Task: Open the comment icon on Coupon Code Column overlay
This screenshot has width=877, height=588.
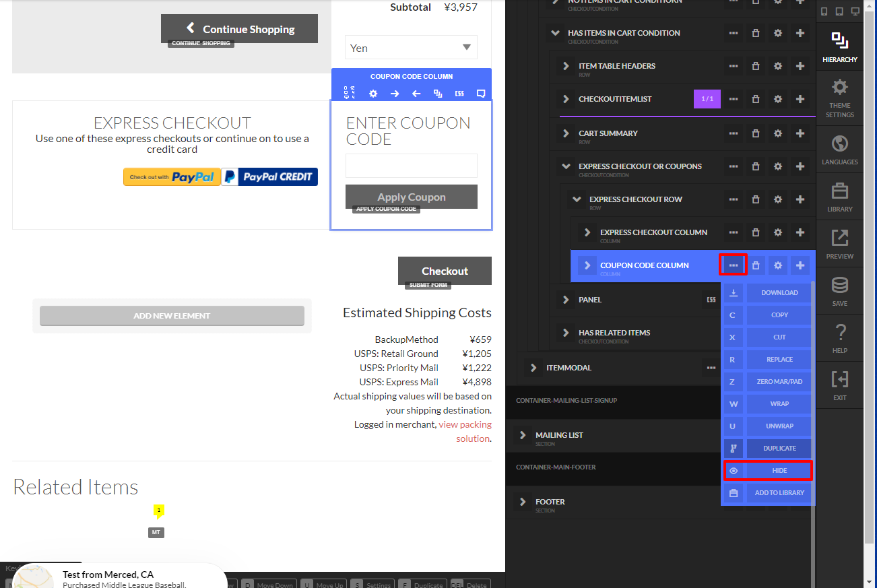Action: (481, 94)
